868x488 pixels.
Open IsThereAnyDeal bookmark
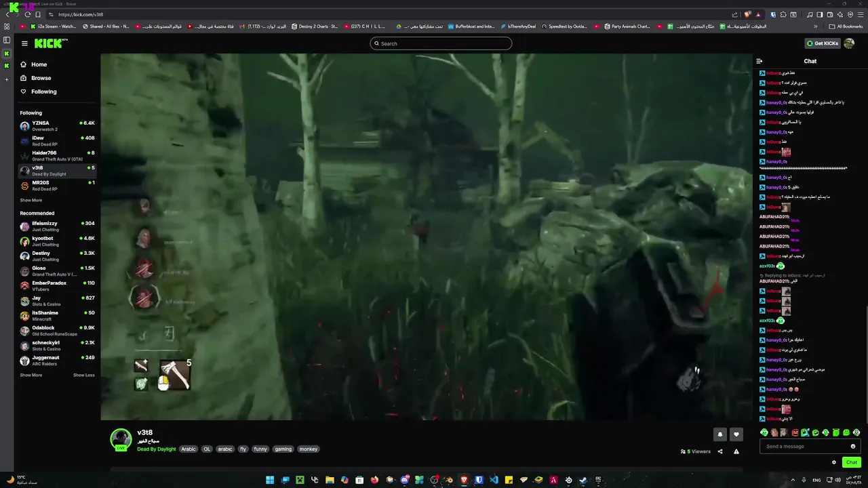click(x=518, y=26)
